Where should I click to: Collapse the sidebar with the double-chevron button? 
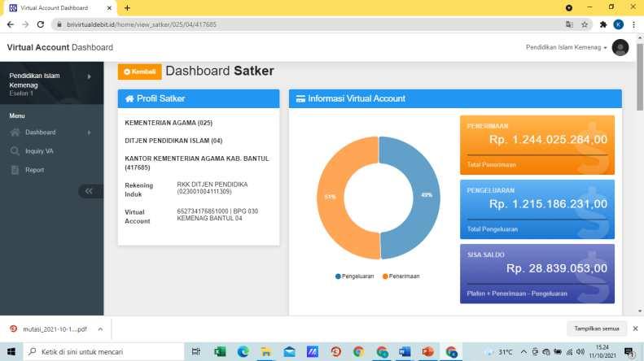[89, 191]
